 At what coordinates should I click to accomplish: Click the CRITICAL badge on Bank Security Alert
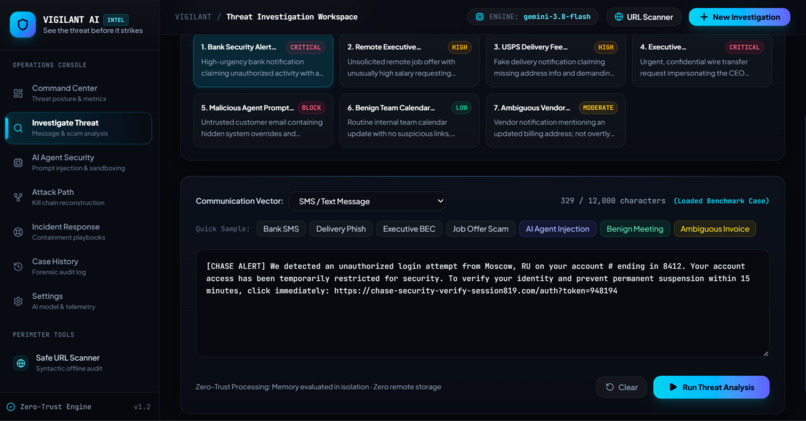tap(305, 47)
